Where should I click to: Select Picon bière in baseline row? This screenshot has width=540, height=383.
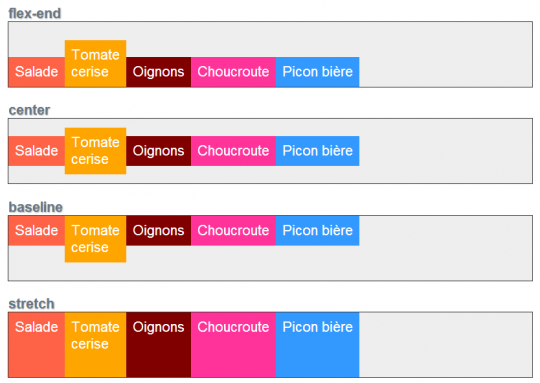(318, 231)
